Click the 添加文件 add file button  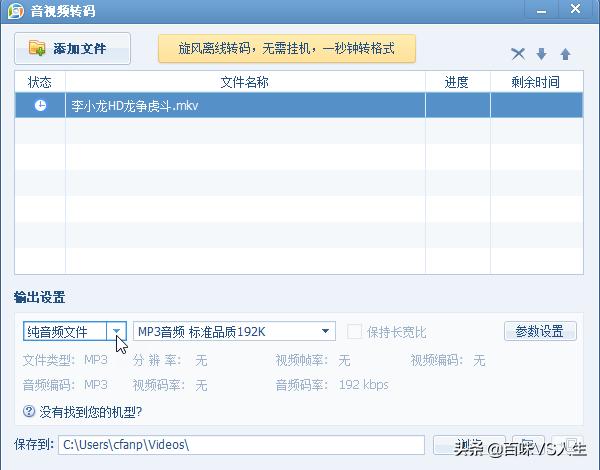coord(72,49)
